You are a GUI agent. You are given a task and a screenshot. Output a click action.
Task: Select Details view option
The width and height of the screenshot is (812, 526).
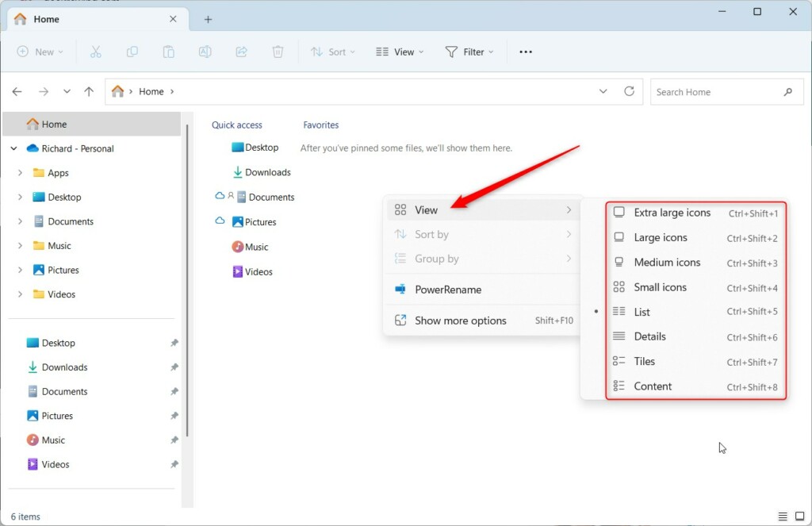tap(695, 337)
